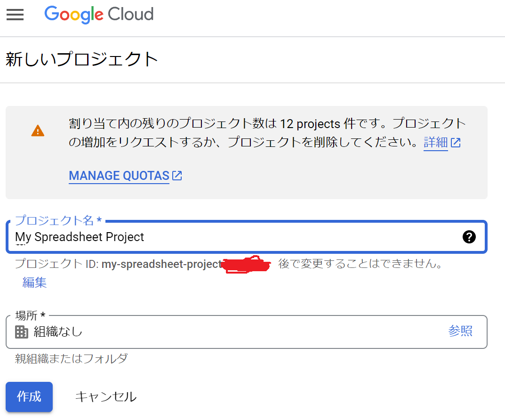Open the project name help icon
Screen dimensions: 505x420
click(x=469, y=237)
